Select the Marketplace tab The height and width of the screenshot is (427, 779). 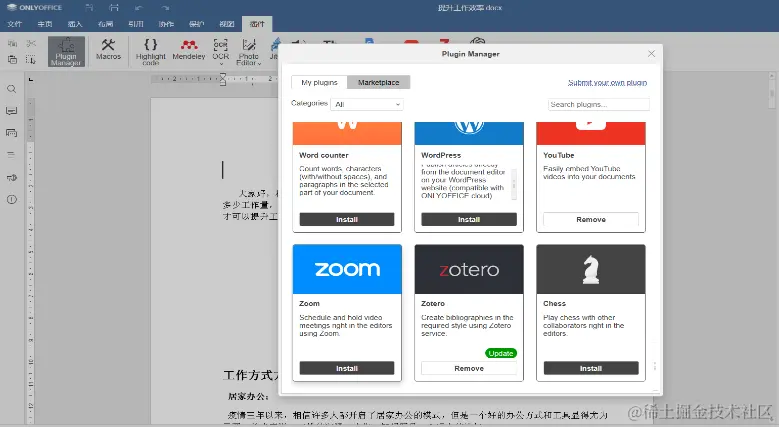(379, 83)
